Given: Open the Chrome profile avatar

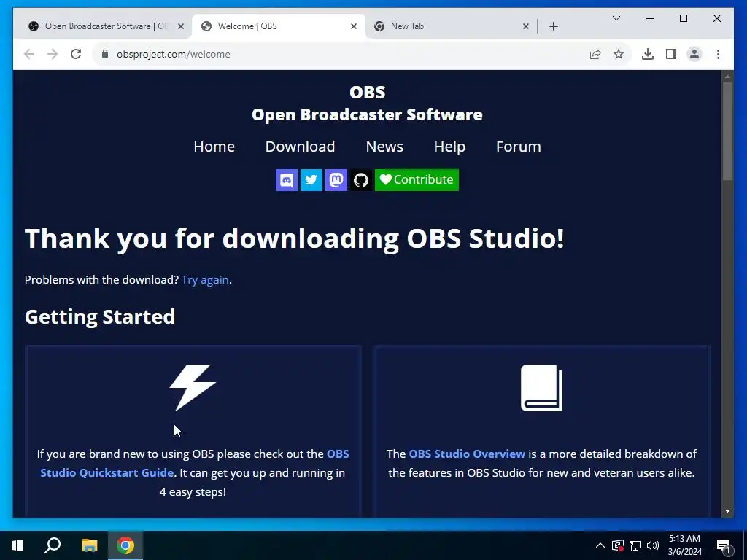Looking at the screenshot, I should tap(694, 54).
